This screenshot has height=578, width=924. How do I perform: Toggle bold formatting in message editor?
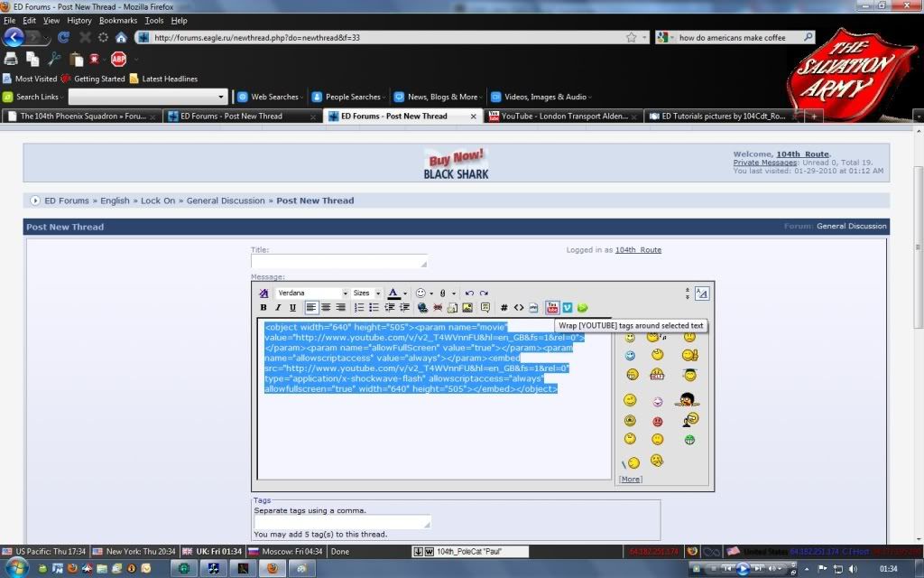coord(263,308)
